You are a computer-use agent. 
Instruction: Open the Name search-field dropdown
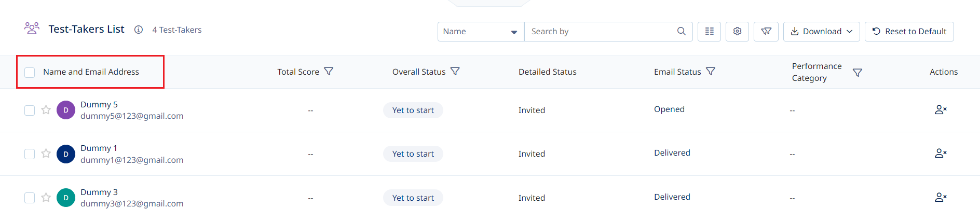pyautogui.click(x=481, y=32)
